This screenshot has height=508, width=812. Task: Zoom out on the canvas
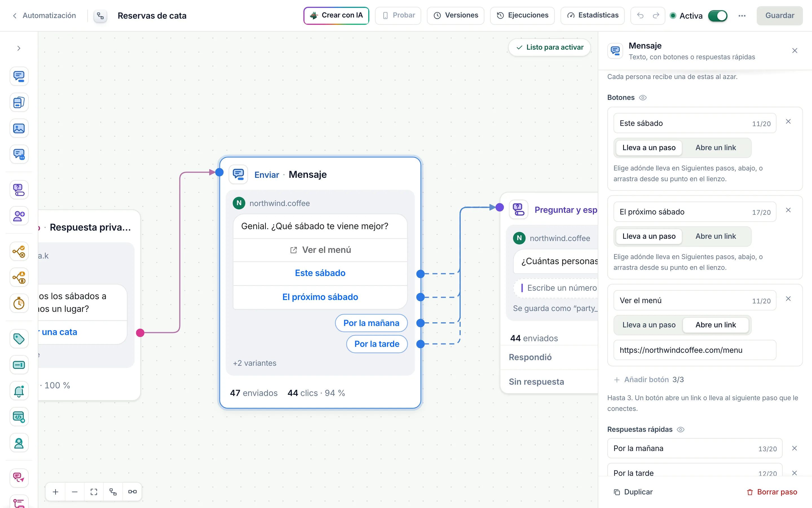74,492
